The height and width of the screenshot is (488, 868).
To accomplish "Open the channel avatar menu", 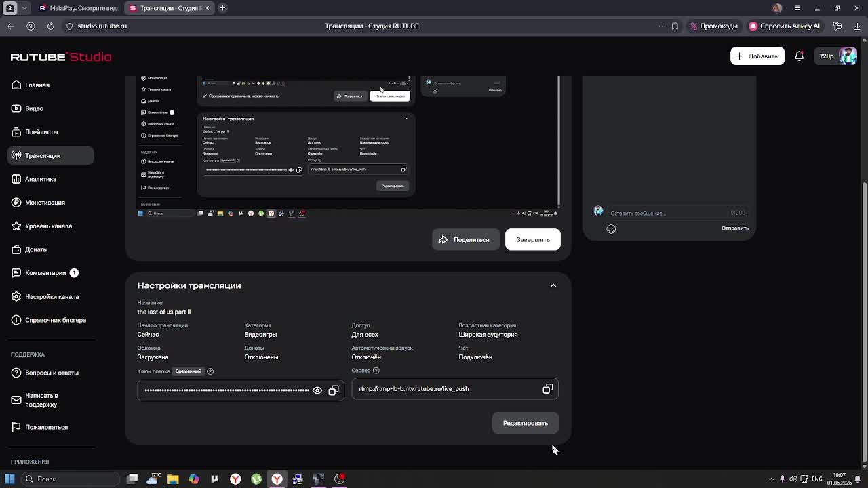I will [x=848, y=56].
